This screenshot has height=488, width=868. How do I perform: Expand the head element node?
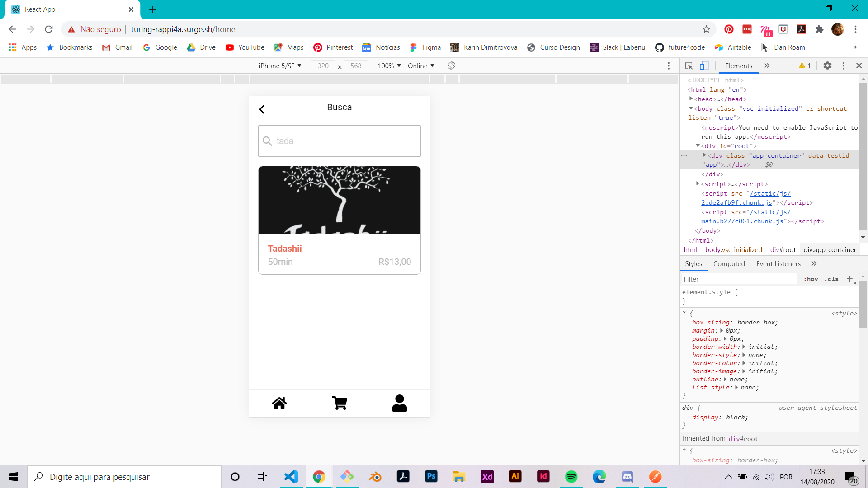(x=691, y=99)
